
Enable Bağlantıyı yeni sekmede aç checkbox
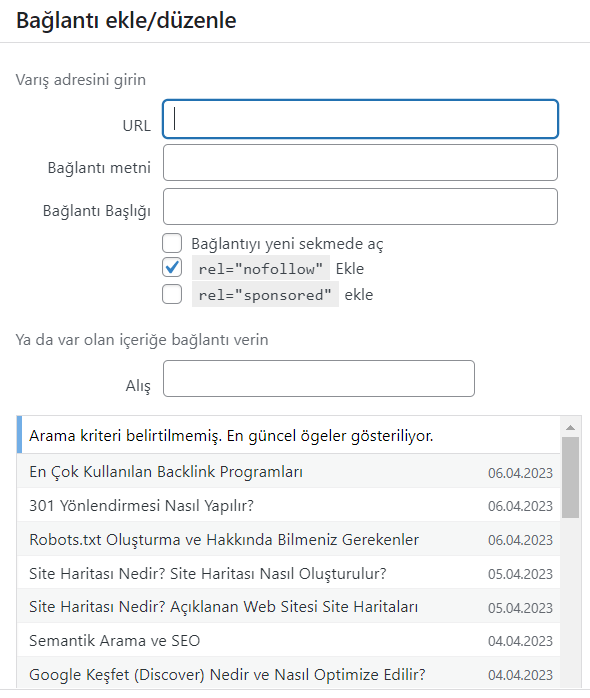click(x=172, y=243)
